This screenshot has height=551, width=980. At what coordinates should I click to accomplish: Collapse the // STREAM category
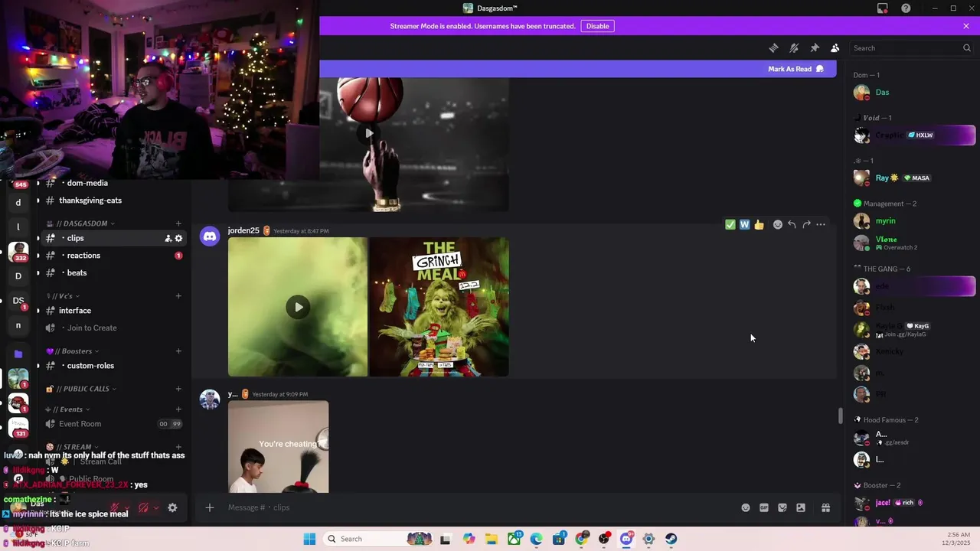tap(73, 447)
